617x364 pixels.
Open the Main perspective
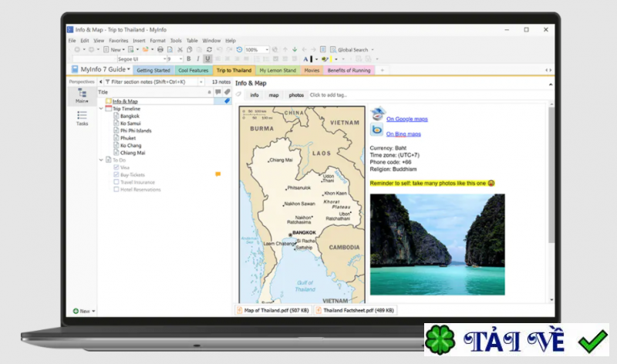click(82, 96)
